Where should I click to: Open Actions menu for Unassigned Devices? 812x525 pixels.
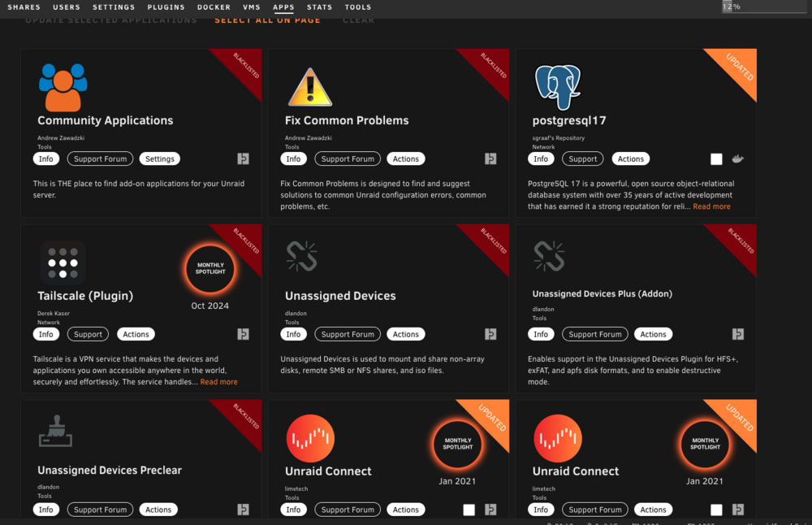[405, 334]
